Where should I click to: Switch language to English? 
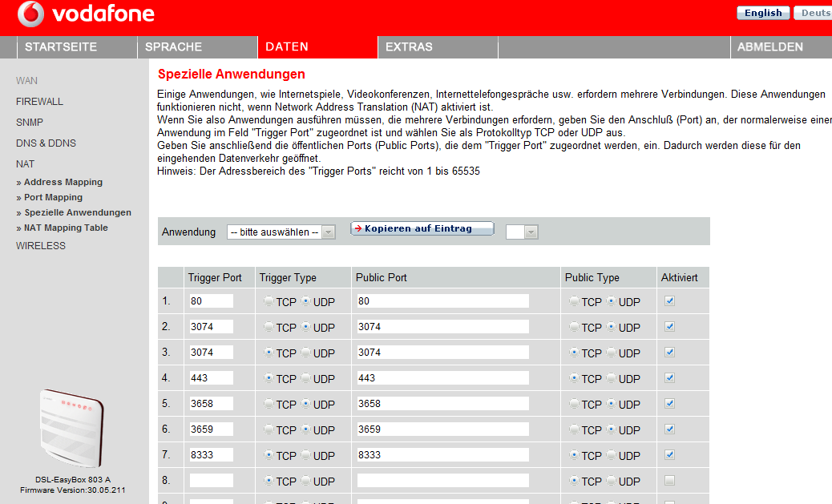762,13
